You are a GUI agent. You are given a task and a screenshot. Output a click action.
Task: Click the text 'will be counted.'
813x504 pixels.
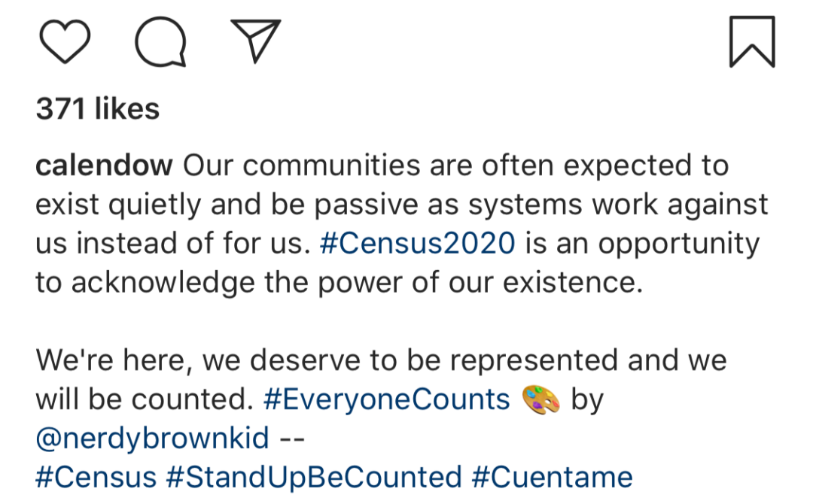[x=144, y=399]
